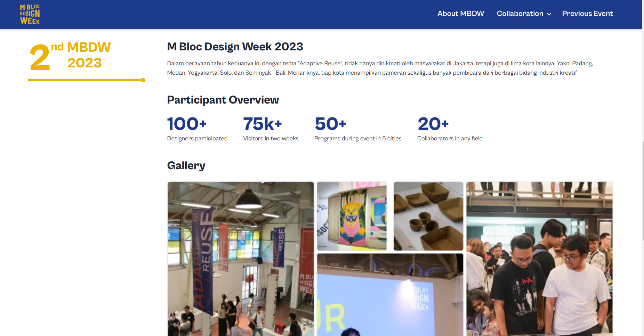Screen dimensions: 644x336
Task: Click the M Bloc Design Week logo
Action: (30, 14)
